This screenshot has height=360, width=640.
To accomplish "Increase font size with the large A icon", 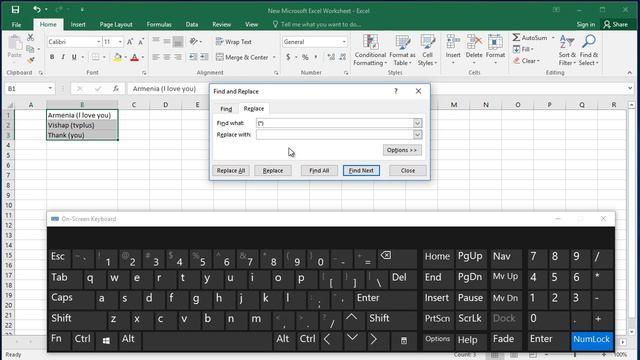I will pyautogui.click(x=130, y=42).
